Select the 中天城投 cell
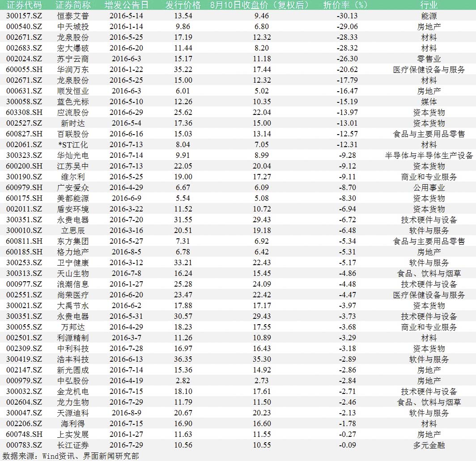 click(73, 27)
